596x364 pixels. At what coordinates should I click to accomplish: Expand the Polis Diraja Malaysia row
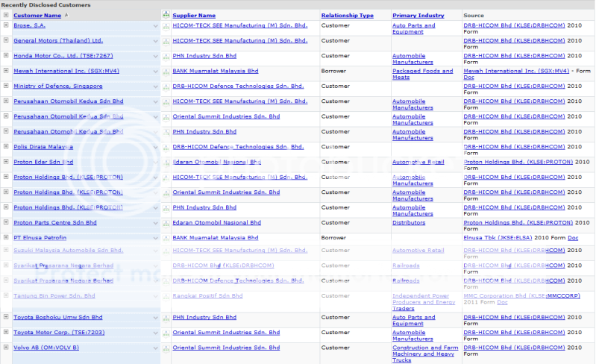(6, 147)
